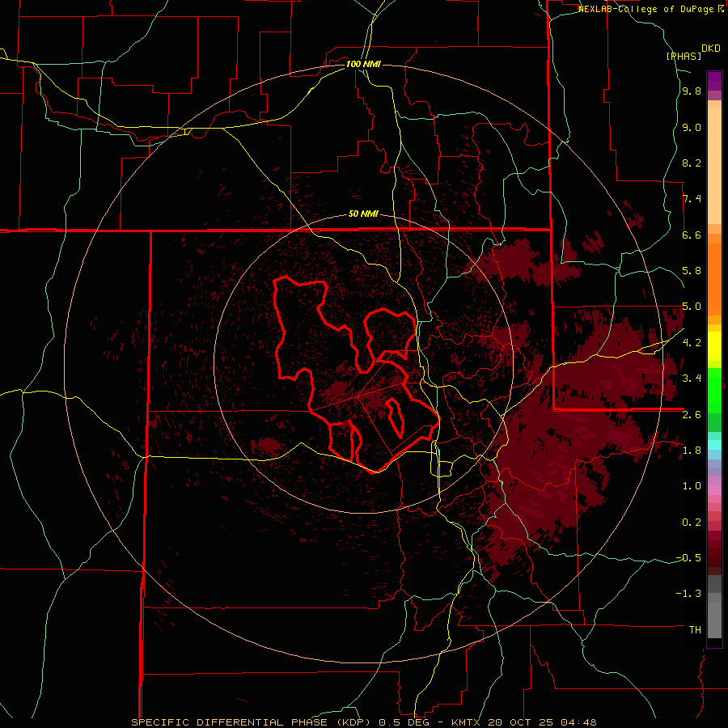The image size is (728, 728).
Task: Click the 6.6 value on color scale
Action: 692,235
